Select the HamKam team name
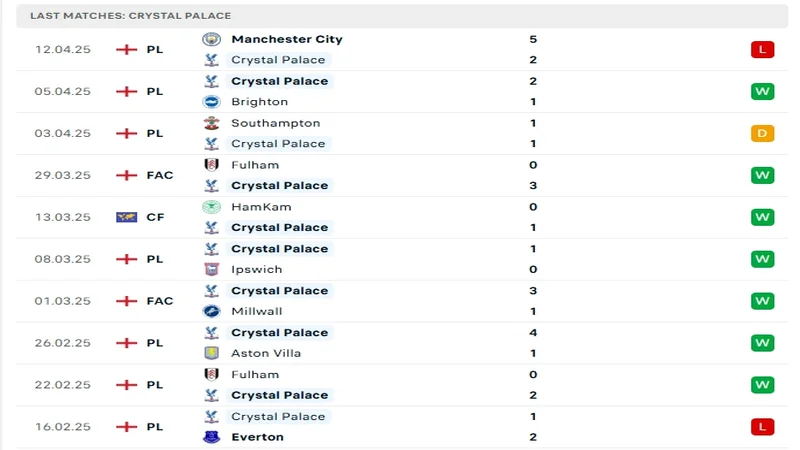This screenshot has width=800, height=450. point(261,207)
